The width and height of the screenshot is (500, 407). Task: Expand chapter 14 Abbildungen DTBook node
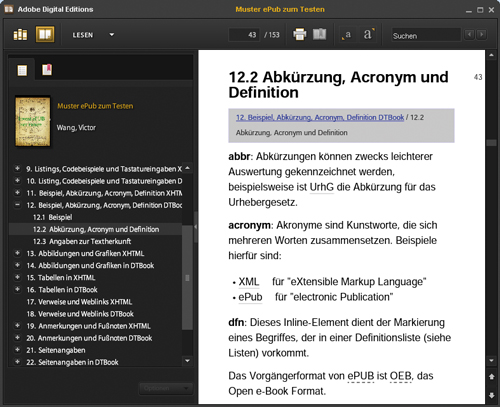(x=17, y=265)
